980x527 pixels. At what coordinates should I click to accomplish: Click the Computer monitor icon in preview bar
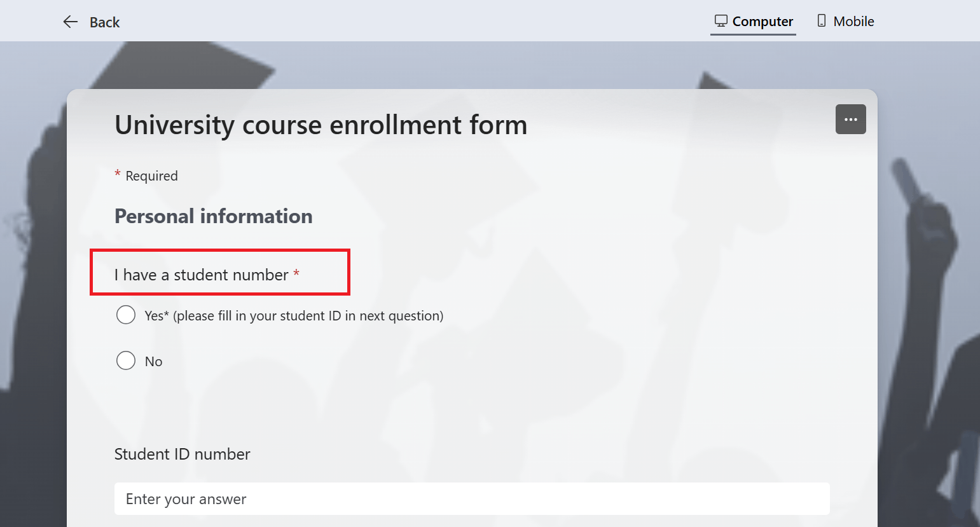[721, 20]
